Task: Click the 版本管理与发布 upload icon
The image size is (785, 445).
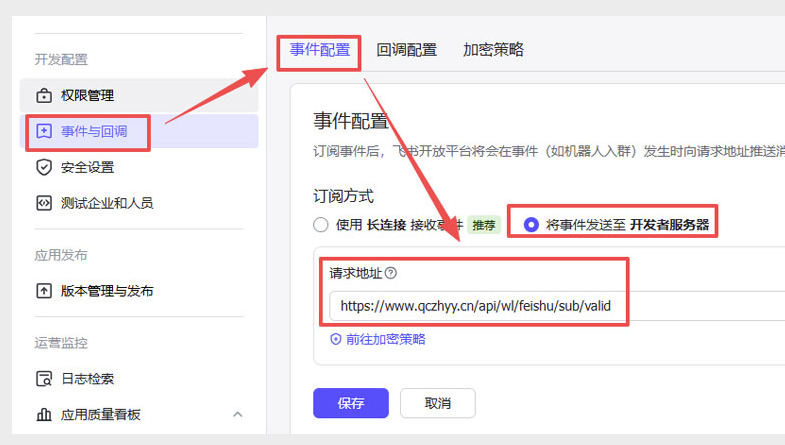Action: click(44, 291)
